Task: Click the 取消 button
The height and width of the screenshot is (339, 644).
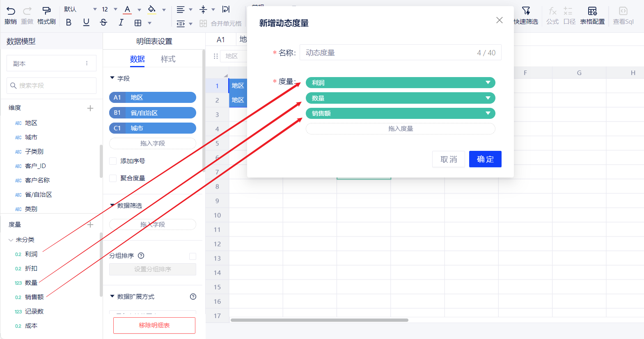Action: [448, 159]
